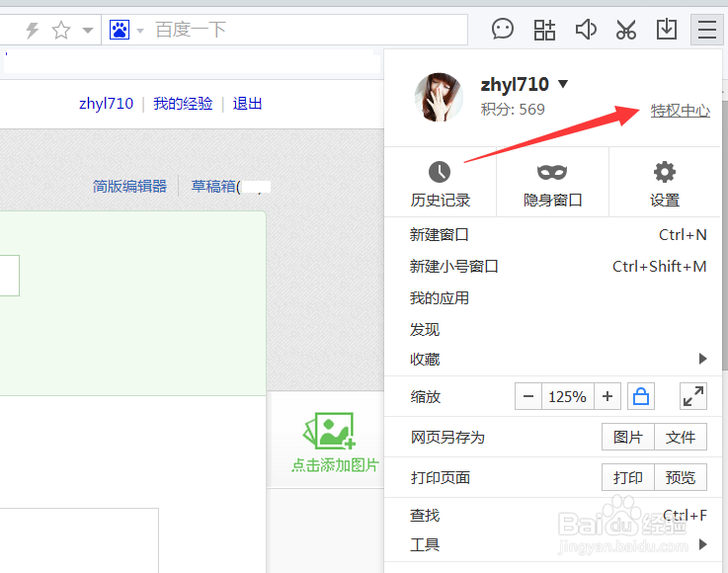Click the 打印 button
This screenshot has width=728, height=573.
(627, 477)
